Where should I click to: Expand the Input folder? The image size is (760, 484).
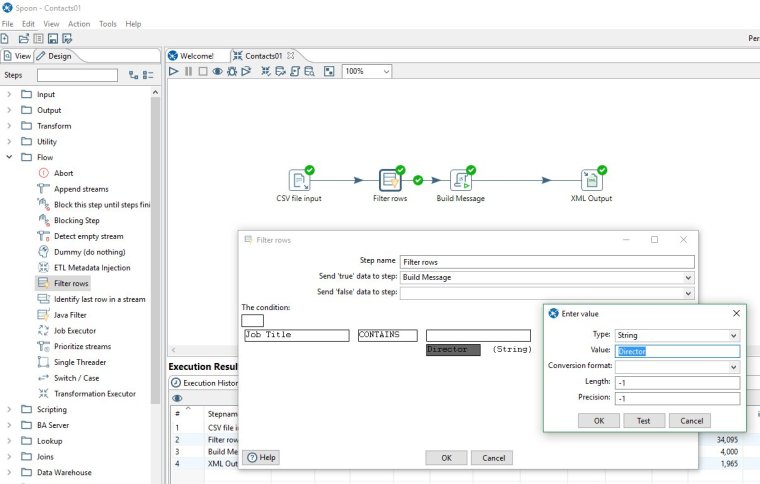pos(9,94)
